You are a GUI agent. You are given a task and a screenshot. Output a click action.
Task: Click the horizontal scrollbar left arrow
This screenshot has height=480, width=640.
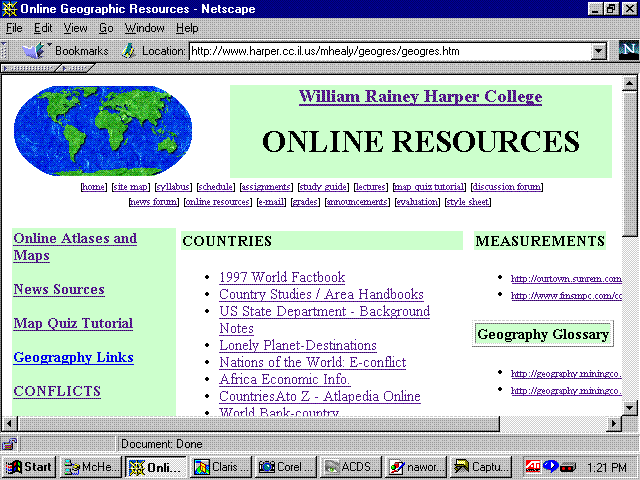9,424
